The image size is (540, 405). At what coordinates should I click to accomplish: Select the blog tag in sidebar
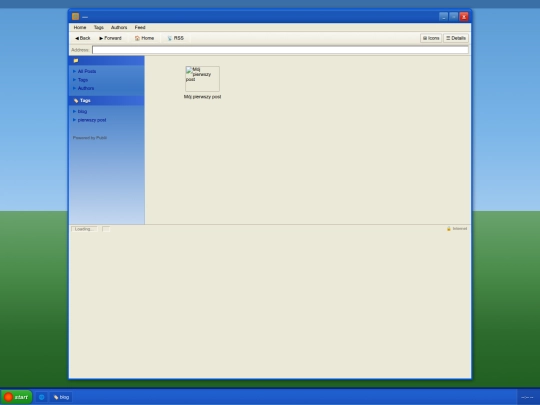point(82,111)
